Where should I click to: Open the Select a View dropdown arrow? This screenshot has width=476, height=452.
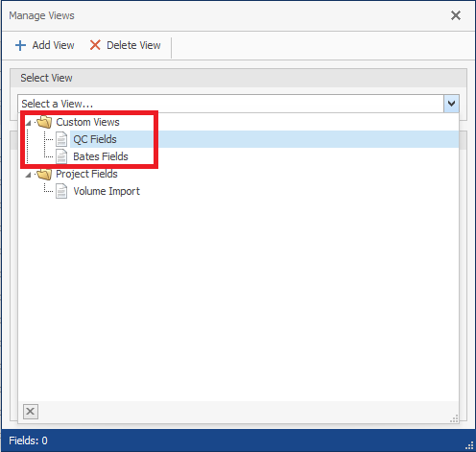[x=451, y=104]
